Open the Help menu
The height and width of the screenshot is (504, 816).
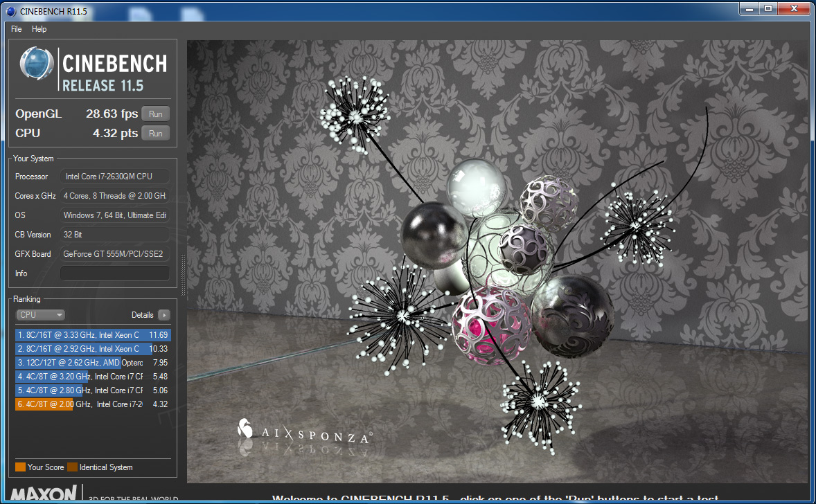tap(39, 29)
